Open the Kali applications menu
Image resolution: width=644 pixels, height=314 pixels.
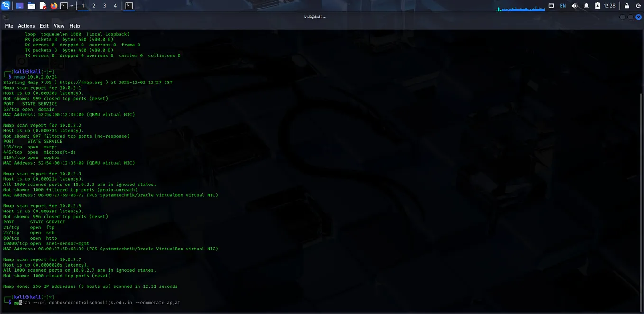tap(6, 5)
